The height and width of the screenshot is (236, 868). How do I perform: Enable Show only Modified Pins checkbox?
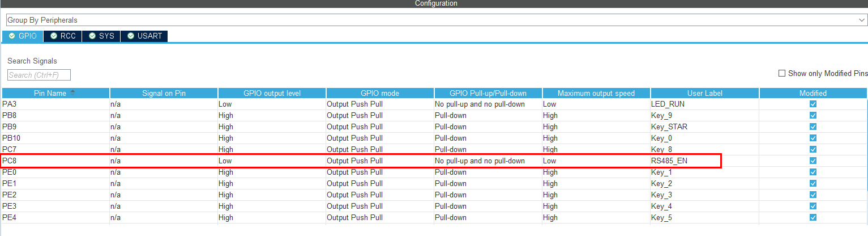782,73
